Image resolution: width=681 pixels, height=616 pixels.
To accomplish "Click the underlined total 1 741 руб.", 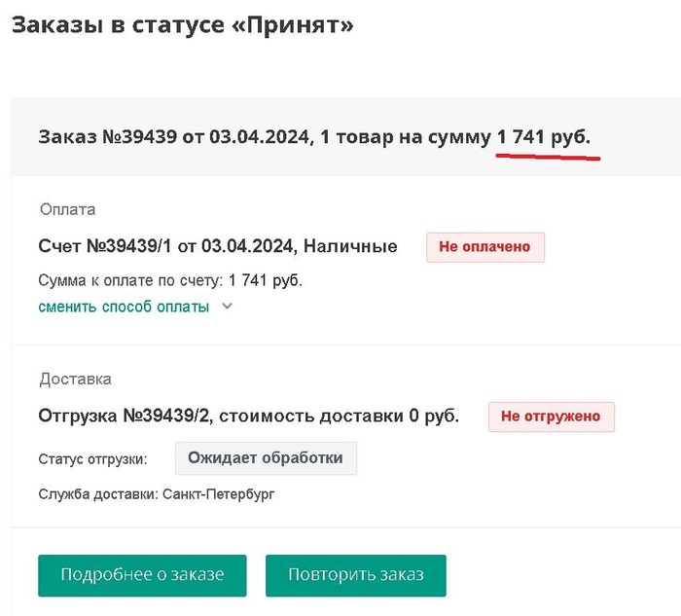I will click(x=543, y=137).
